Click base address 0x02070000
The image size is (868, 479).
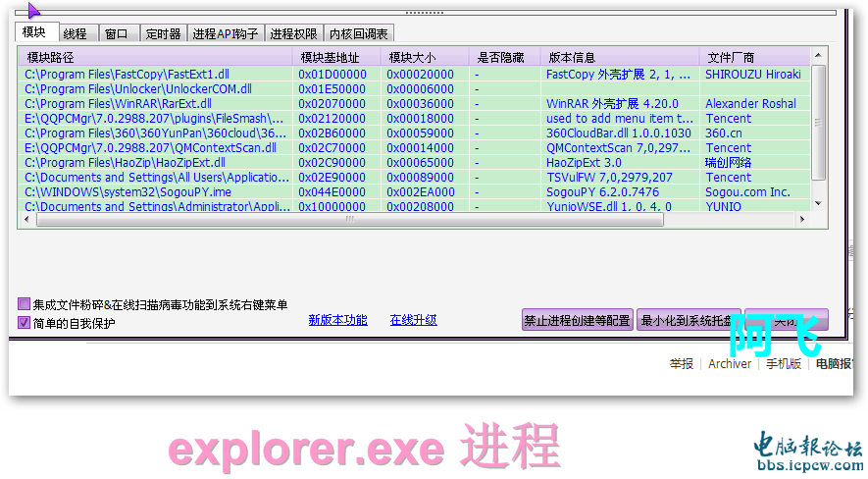click(x=332, y=103)
